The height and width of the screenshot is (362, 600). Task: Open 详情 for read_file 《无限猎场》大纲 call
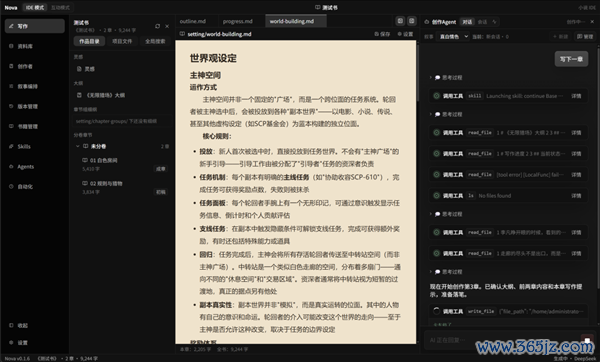pyautogui.click(x=576, y=132)
